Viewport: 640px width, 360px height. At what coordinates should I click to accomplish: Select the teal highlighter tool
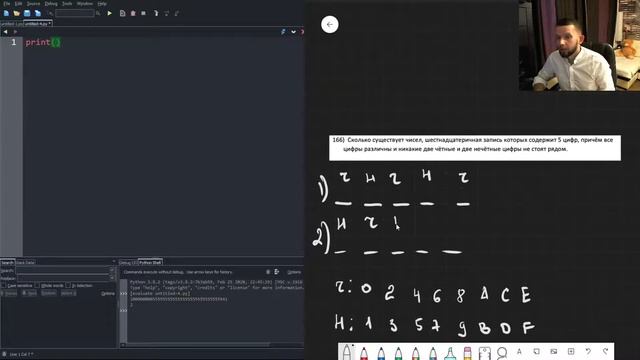coord(450,353)
